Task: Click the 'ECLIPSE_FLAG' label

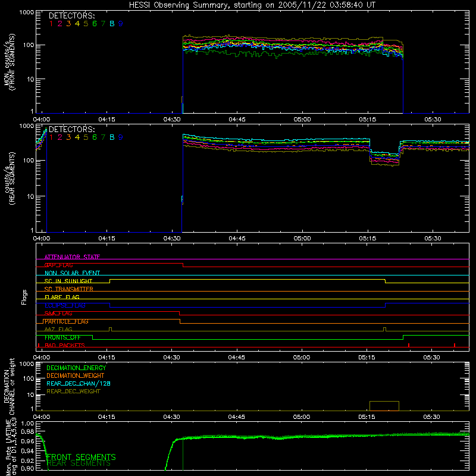Action: [65, 305]
